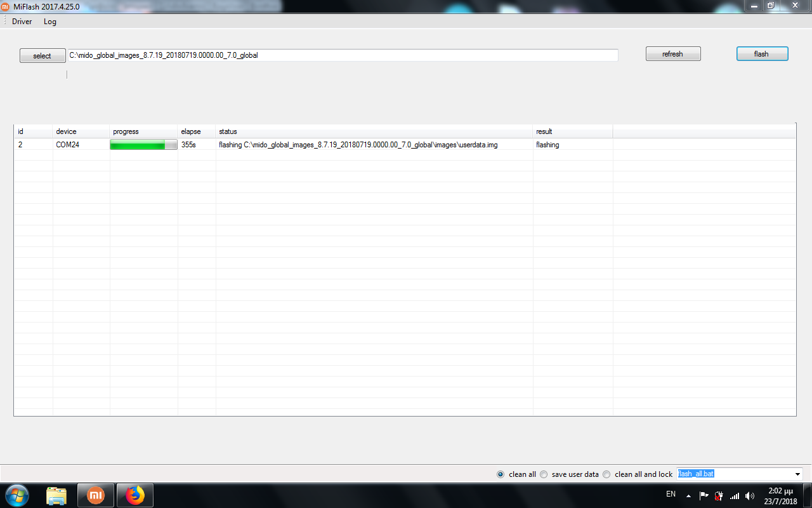Restore down the MiFlash window

point(770,5)
